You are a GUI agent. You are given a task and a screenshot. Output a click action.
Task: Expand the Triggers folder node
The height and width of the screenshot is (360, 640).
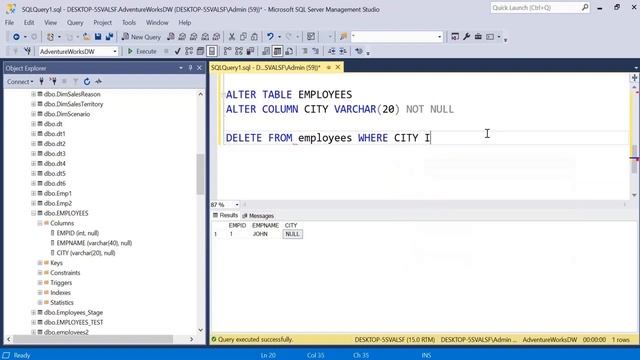pos(40,282)
